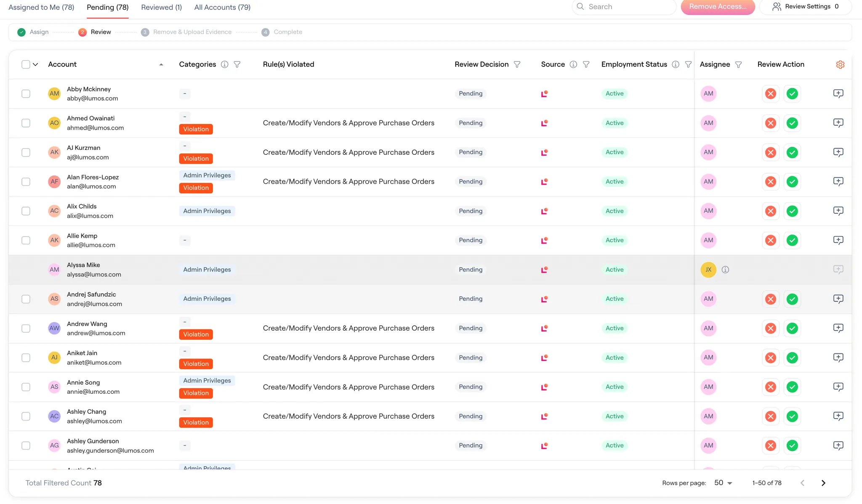Image resolution: width=862 pixels, height=504 pixels.
Task: Check the box for Alan Flores-Lopez
Action: pyautogui.click(x=26, y=182)
